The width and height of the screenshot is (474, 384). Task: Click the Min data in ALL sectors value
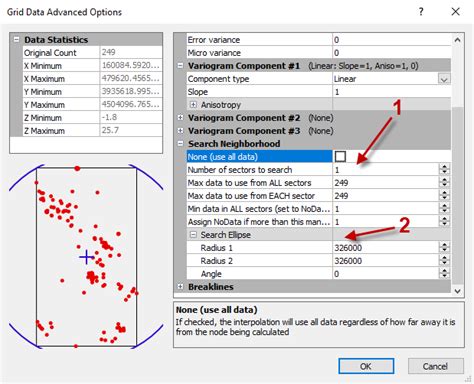click(386, 209)
